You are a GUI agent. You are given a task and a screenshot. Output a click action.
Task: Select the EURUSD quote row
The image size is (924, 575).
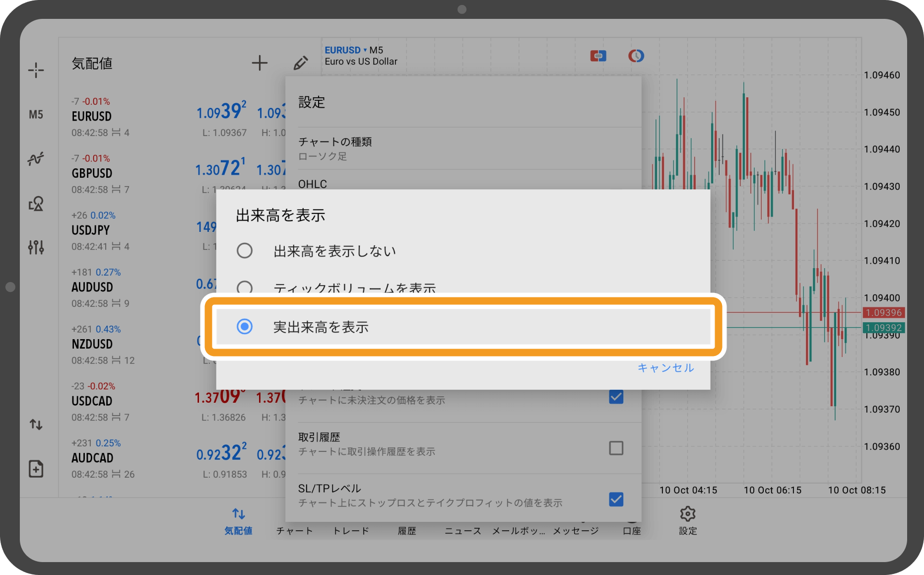point(172,117)
